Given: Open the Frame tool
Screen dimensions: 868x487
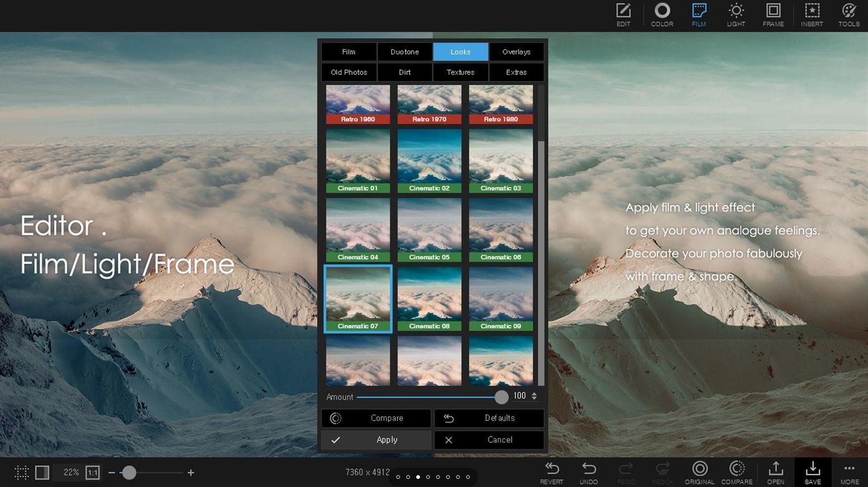Looking at the screenshot, I should tap(773, 15).
